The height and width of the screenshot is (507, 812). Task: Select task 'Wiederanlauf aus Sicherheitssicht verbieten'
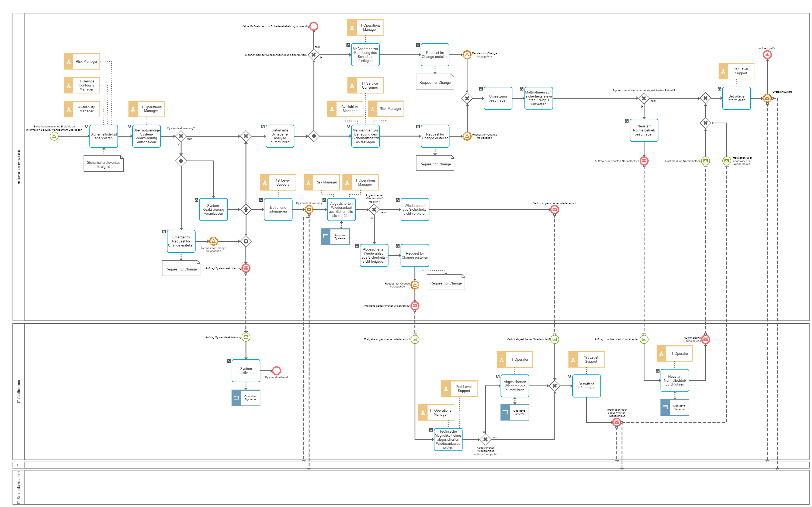coord(415,210)
